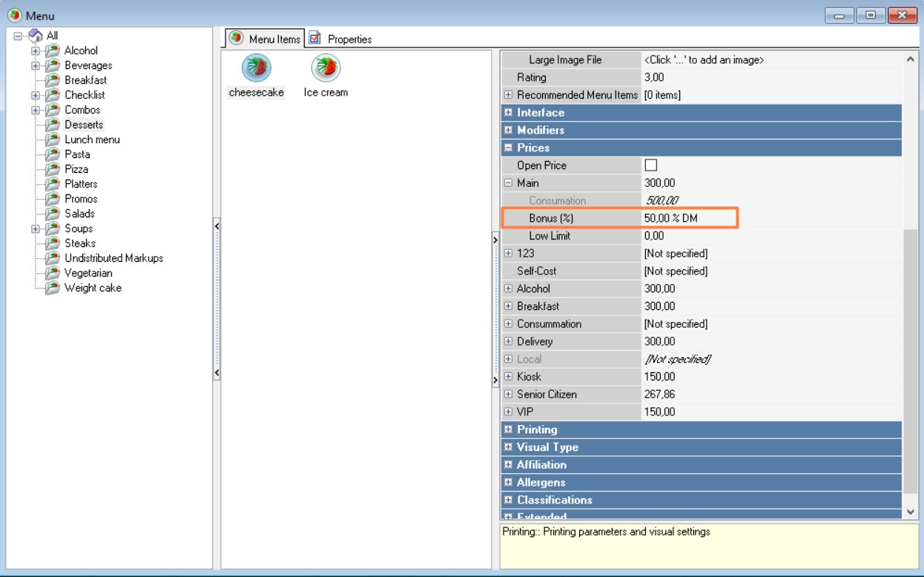
Task: Select the cheesecake menu item icon
Action: pos(256,68)
